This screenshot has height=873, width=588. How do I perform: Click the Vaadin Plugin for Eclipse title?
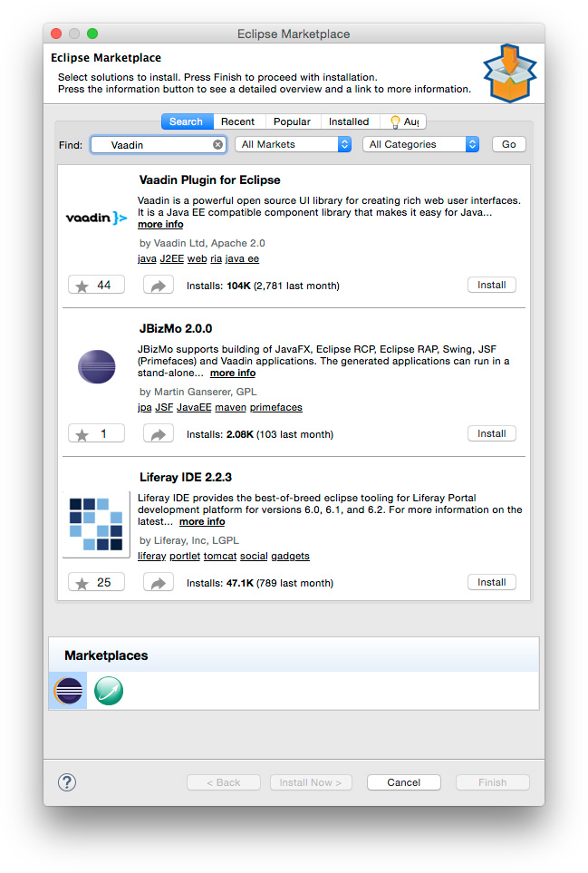tap(209, 179)
